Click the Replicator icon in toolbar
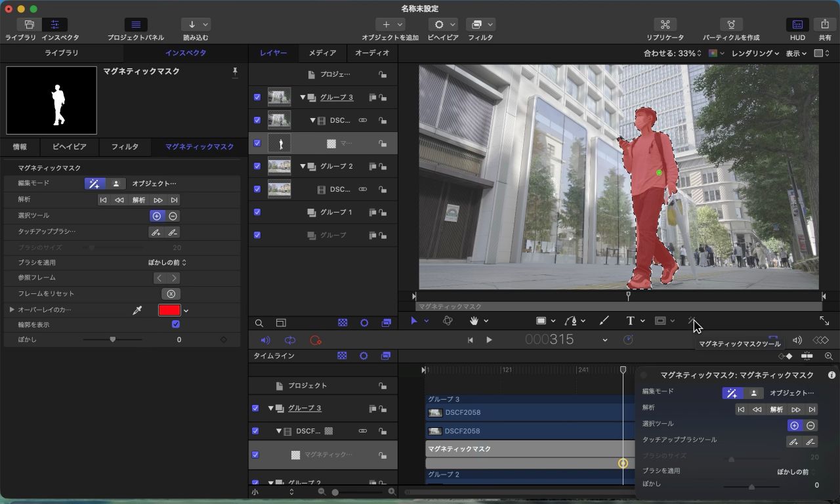This screenshot has width=840, height=504. pyautogui.click(x=665, y=25)
